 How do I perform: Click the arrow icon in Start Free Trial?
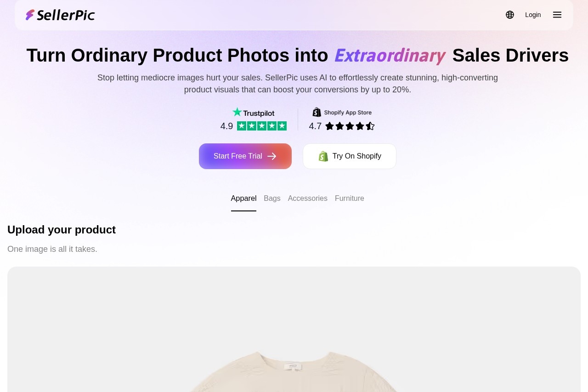(272, 156)
